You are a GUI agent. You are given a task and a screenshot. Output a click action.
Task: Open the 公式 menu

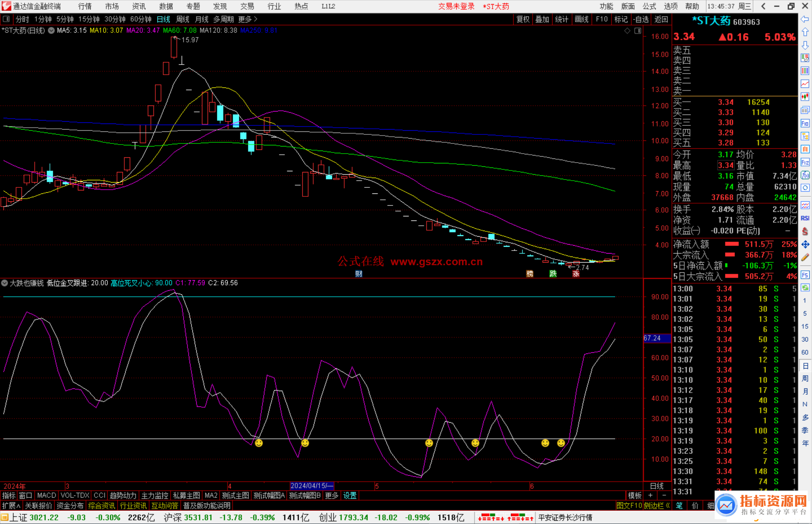pyautogui.click(x=649, y=6)
